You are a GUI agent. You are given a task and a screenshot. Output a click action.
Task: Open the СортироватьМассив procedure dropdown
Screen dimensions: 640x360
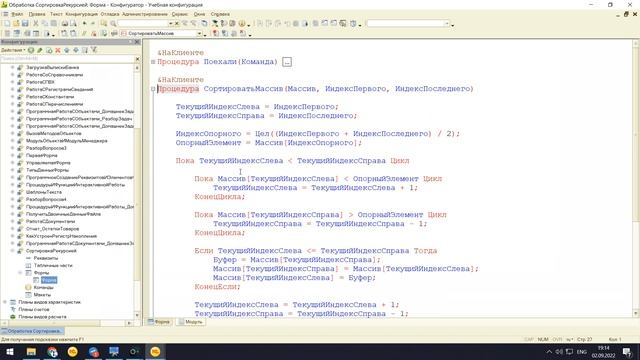(x=199, y=33)
